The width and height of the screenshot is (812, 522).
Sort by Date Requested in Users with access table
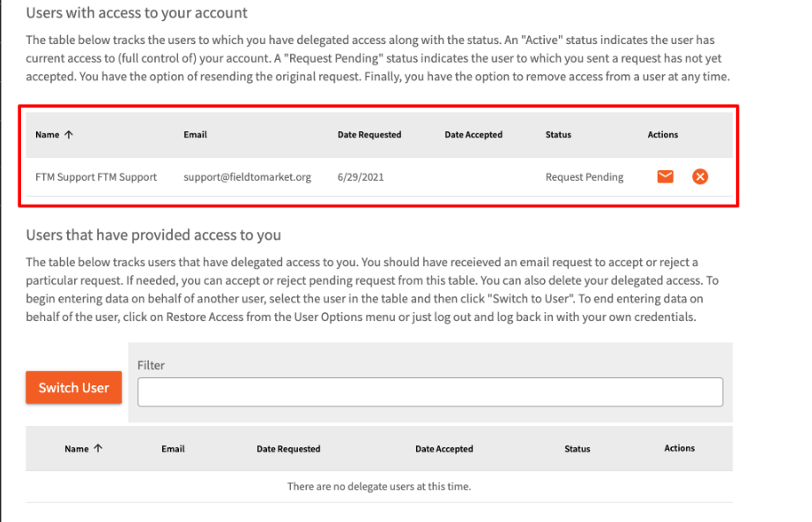[x=369, y=135]
